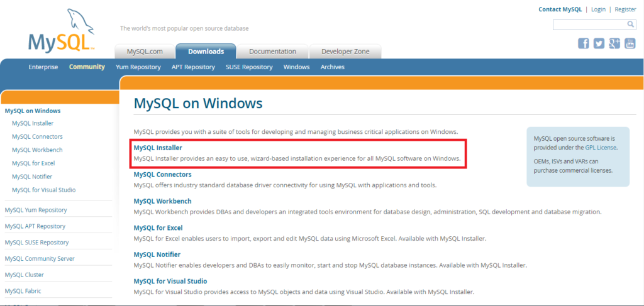The image size is (644, 306).
Task: Select MySQL Notifier in the sidebar
Action: click(32, 177)
